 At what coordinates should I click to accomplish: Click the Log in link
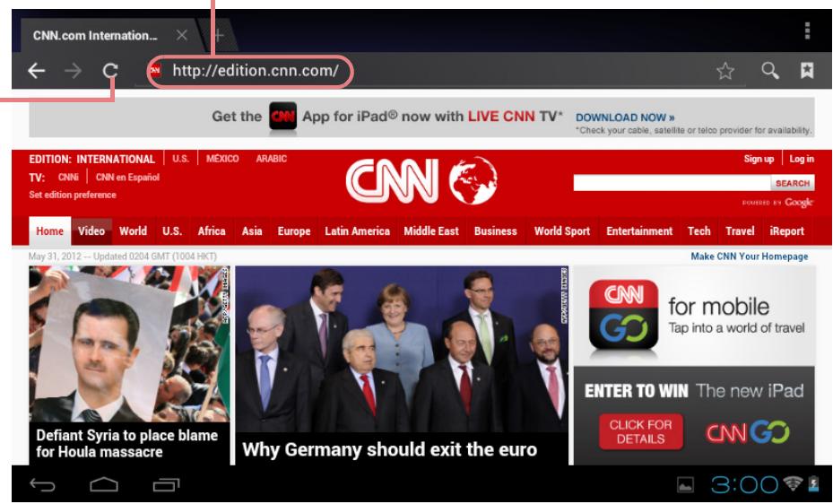click(x=801, y=159)
